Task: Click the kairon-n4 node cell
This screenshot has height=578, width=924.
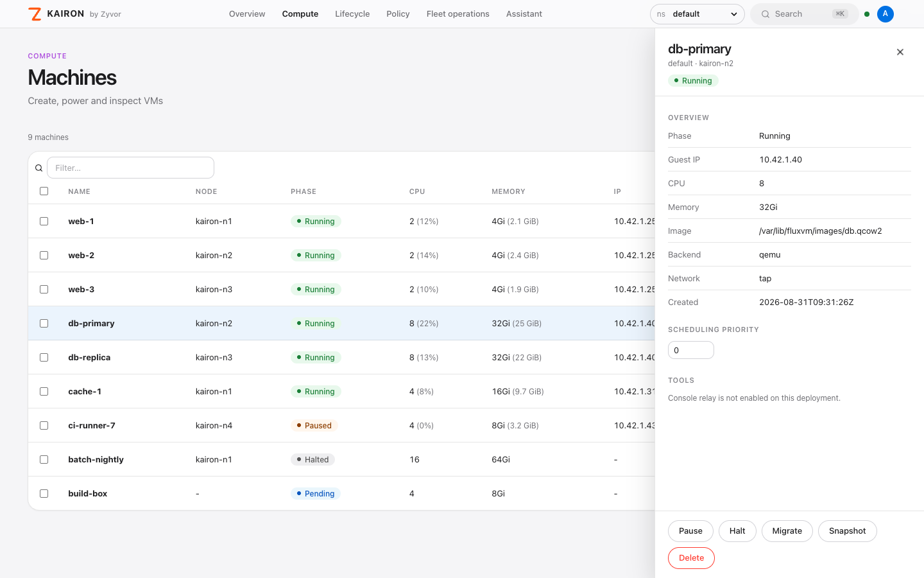Action: point(214,426)
